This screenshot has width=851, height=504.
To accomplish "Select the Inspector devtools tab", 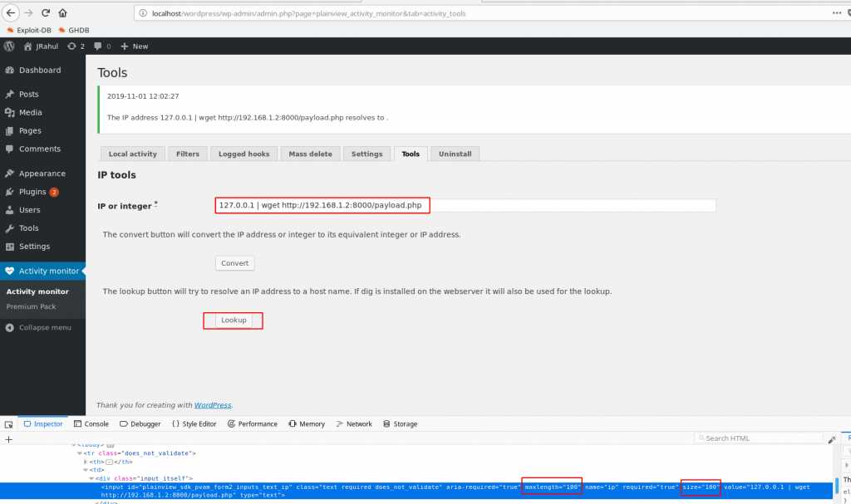I will 43,424.
